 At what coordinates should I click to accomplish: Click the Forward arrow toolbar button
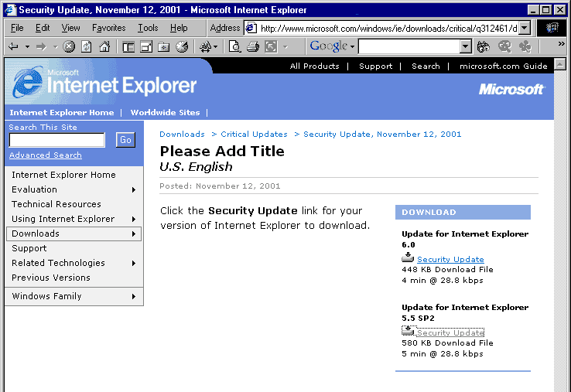click(x=41, y=46)
